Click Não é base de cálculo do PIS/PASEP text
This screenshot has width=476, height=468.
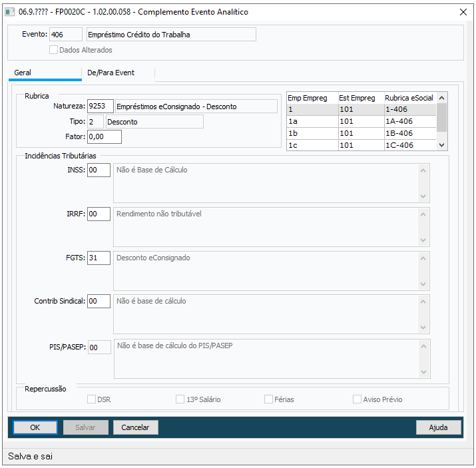175,346
